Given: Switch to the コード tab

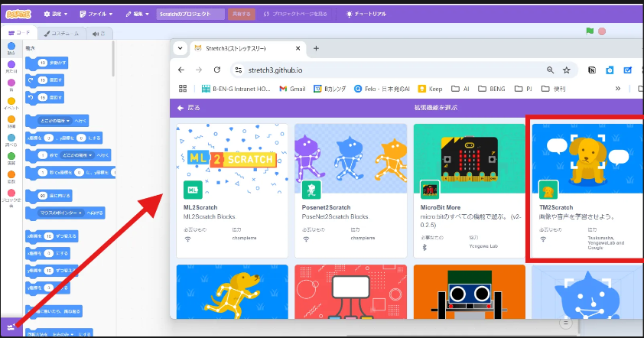Looking at the screenshot, I should click(19, 33).
